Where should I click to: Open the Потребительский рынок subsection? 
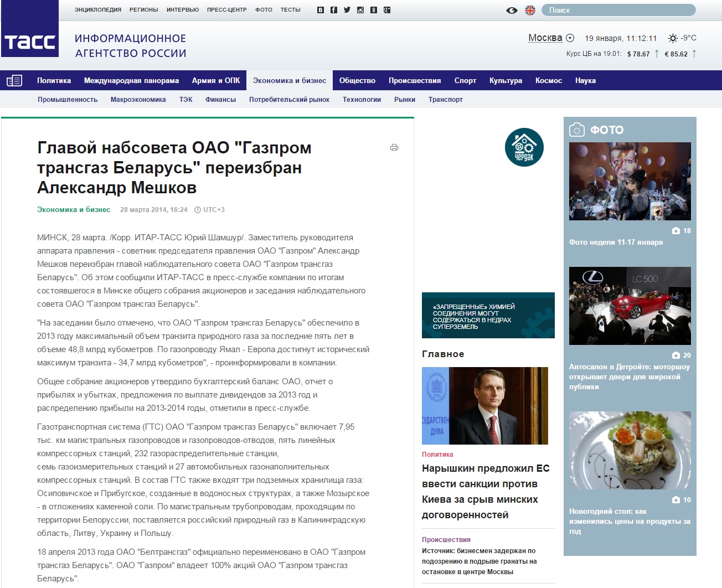tap(289, 100)
